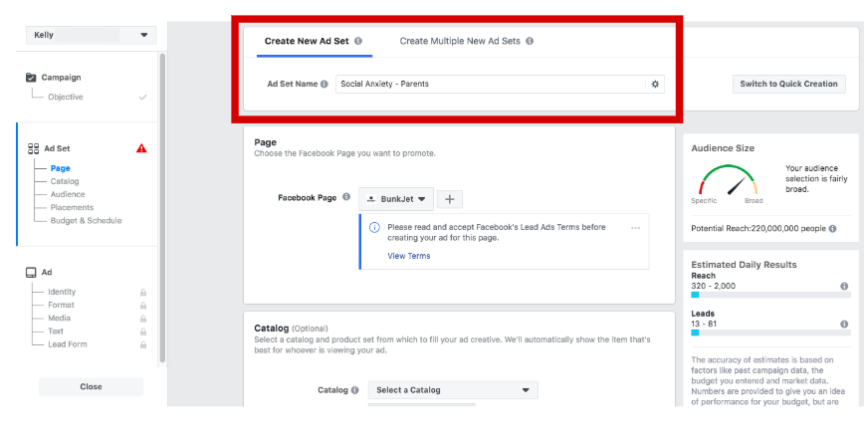Open the Kelly account dropdown
Viewport: 868px width, 440px height.
point(90,35)
